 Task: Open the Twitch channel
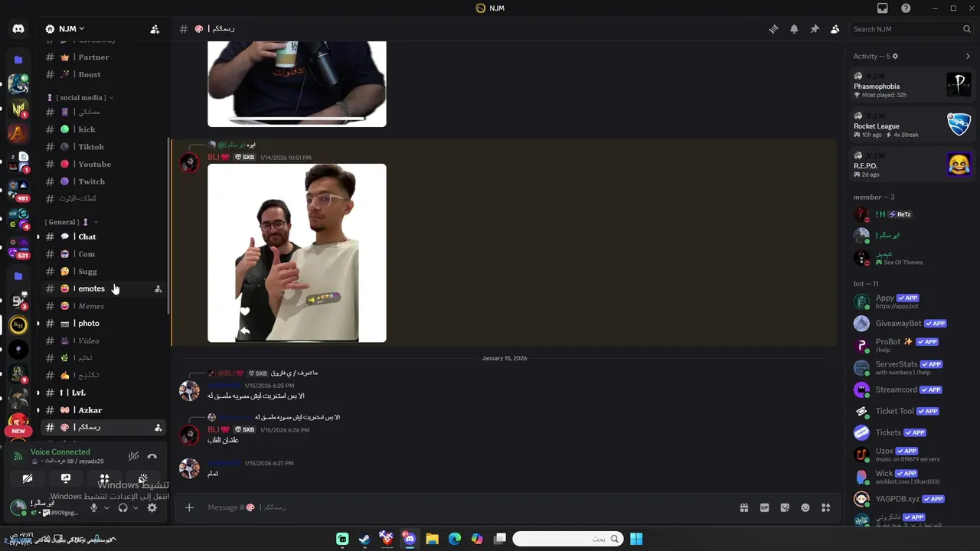click(x=104, y=181)
